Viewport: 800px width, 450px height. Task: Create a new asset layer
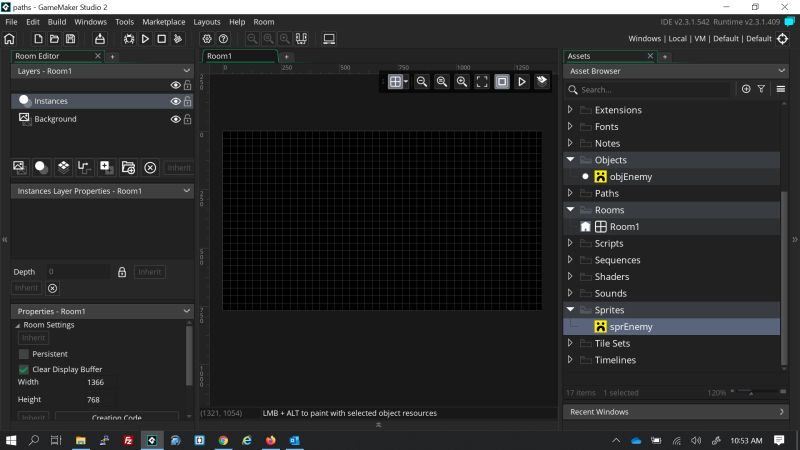[106, 167]
